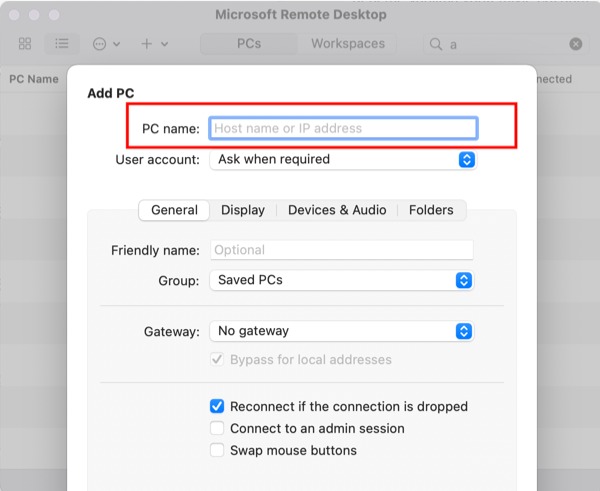Screen dimensions: 600x491
Task: Focus the Friendly name text field
Action: click(x=341, y=250)
